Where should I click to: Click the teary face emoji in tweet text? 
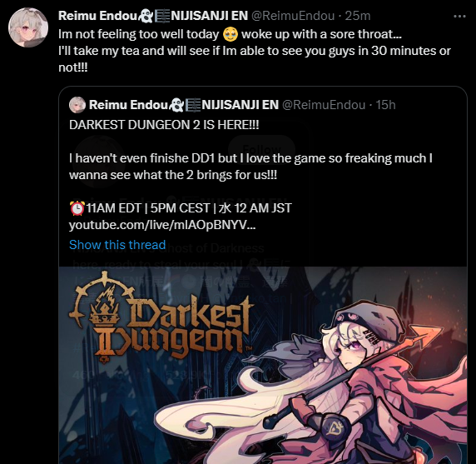(231, 34)
